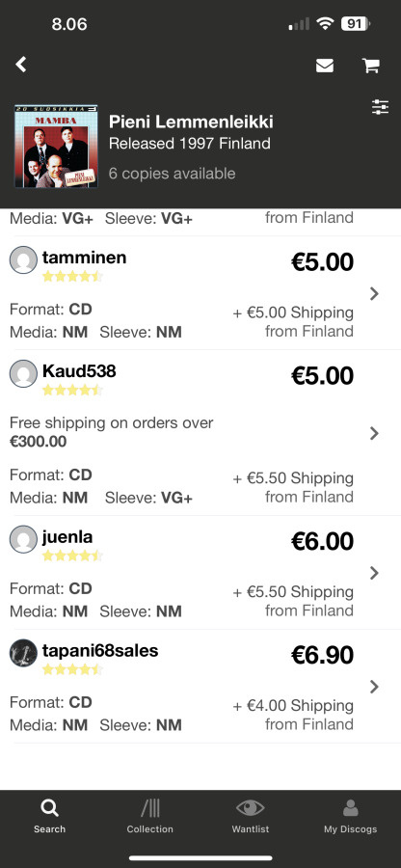This screenshot has width=401, height=868.
Task: Tap the Pieni Lemmenleikki release title
Action: tap(191, 122)
